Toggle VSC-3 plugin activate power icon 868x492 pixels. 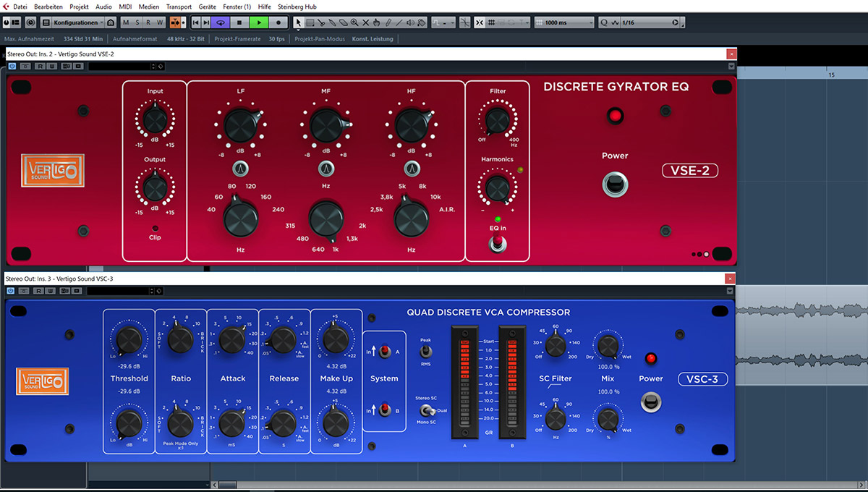coord(12,291)
